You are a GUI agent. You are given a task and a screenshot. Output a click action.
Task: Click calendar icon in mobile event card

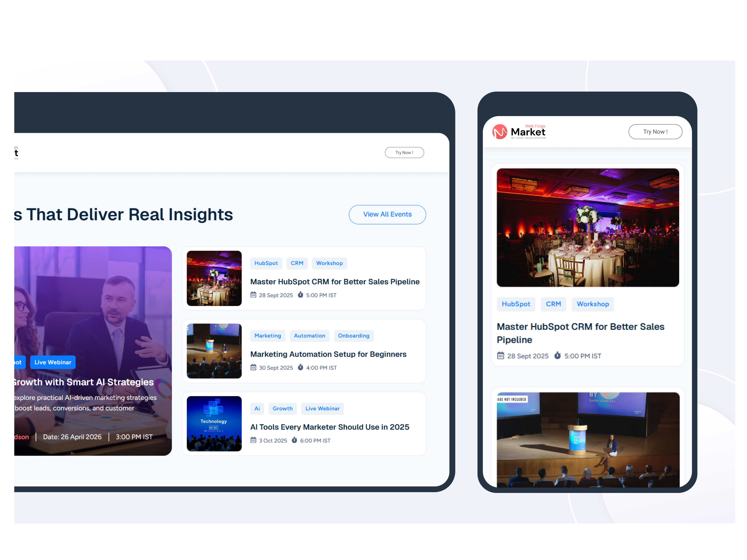(x=500, y=356)
